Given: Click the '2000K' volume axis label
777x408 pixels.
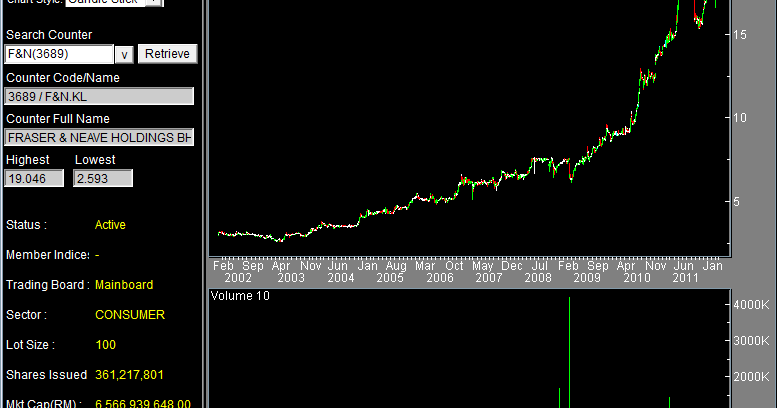Looking at the screenshot, I should pyautogui.click(x=751, y=377).
